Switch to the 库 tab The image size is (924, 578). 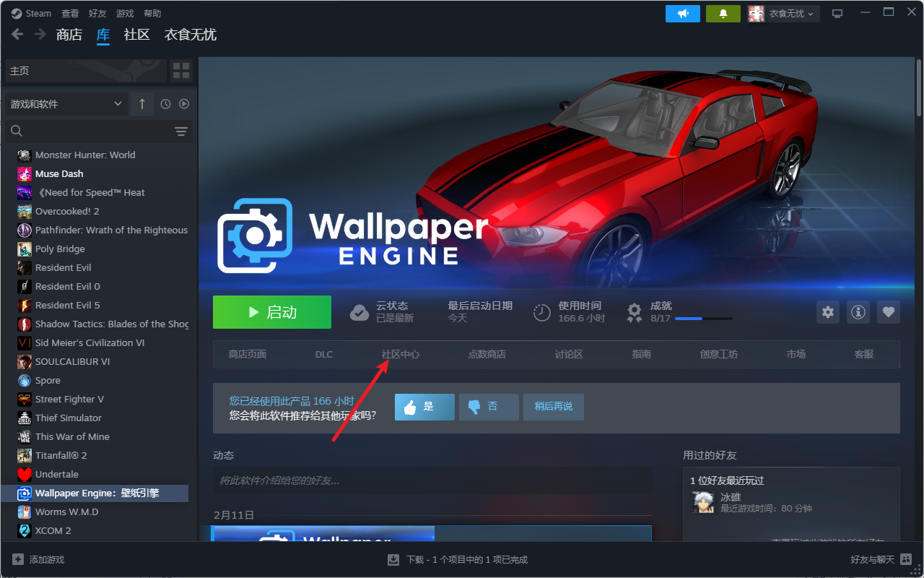103,35
